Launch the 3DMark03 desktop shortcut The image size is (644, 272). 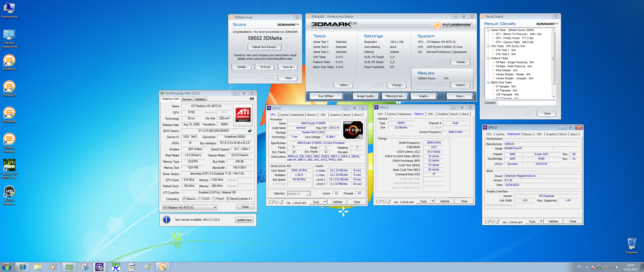(x=9, y=63)
